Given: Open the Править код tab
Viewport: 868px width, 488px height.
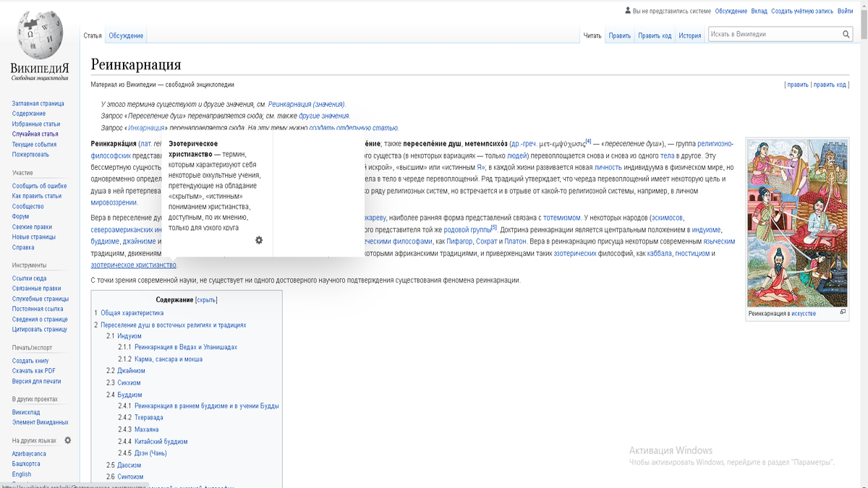Looking at the screenshot, I should [655, 35].
